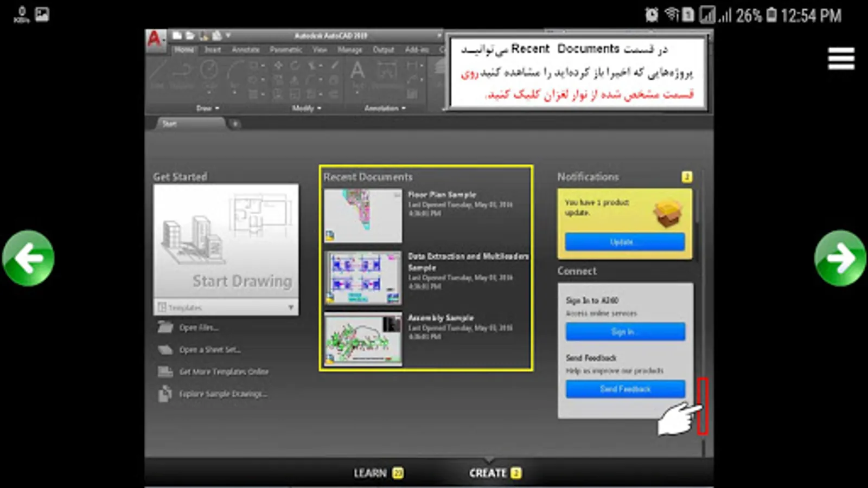Switch to the Insert ribbon tab

point(213,50)
